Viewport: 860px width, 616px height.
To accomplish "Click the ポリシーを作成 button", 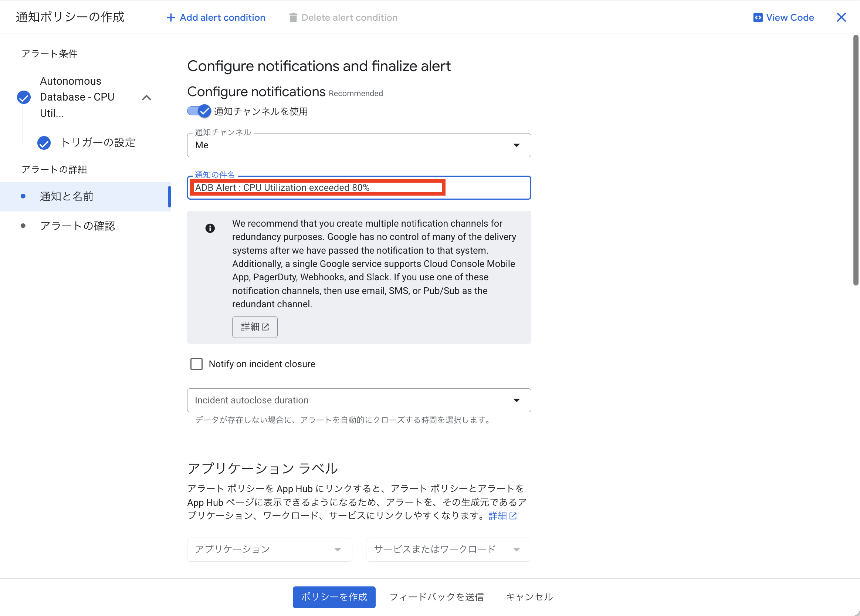I will pyautogui.click(x=334, y=597).
